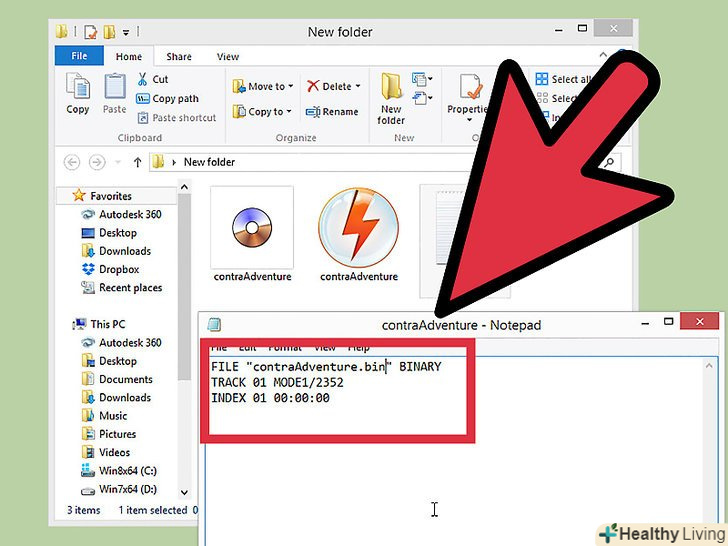Click the Quick Access properties icon

coord(91,32)
